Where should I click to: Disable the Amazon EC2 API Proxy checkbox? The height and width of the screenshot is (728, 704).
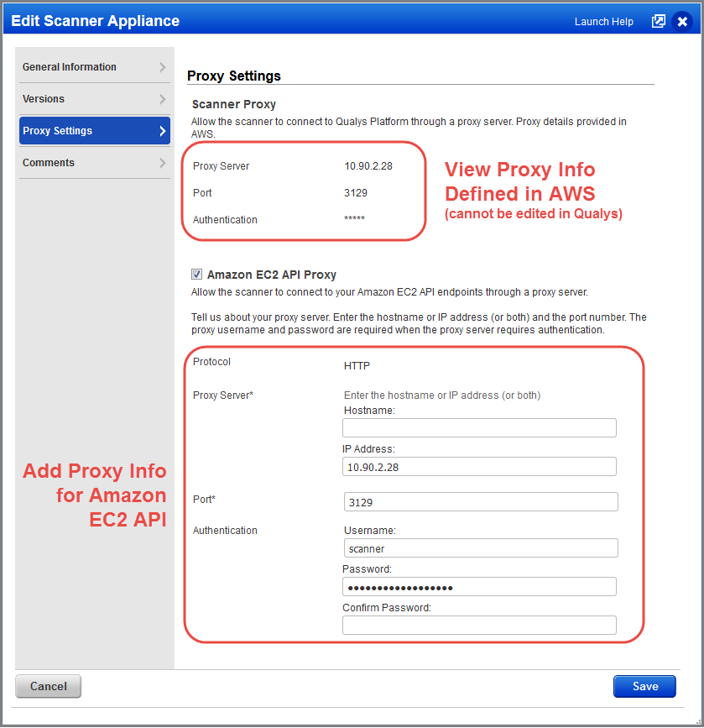coord(196,274)
